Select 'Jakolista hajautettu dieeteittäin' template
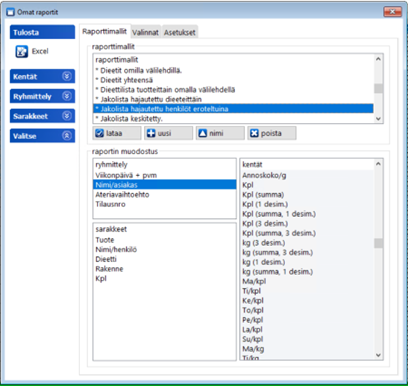 pyautogui.click(x=233, y=99)
